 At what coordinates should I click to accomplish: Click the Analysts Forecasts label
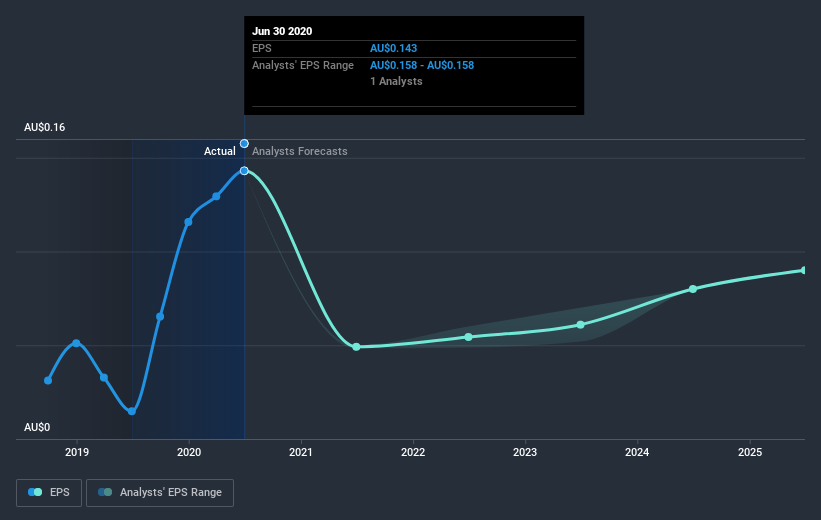click(299, 151)
